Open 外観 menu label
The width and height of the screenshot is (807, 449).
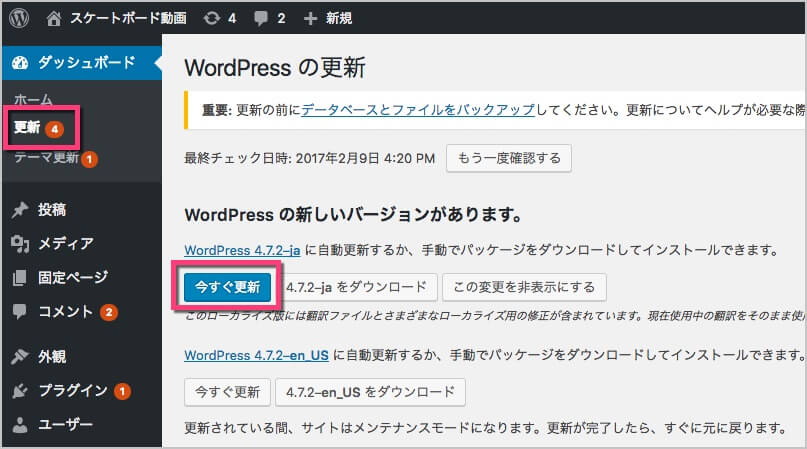point(52,356)
